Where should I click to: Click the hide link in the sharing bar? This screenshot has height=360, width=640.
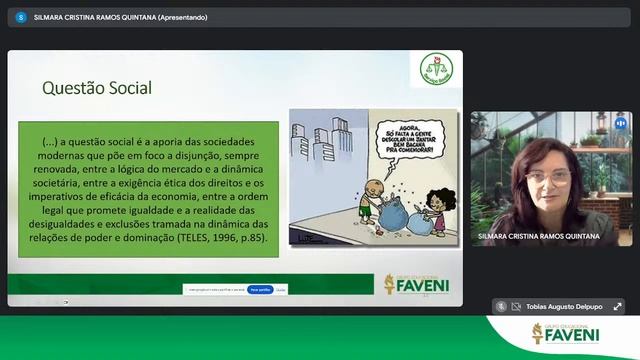[x=280, y=289]
